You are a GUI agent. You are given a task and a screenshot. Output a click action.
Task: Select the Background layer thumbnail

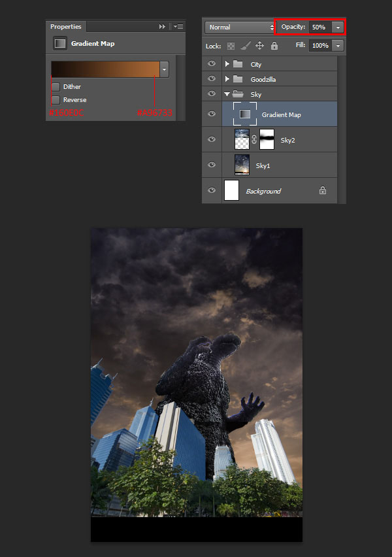click(231, 190)
